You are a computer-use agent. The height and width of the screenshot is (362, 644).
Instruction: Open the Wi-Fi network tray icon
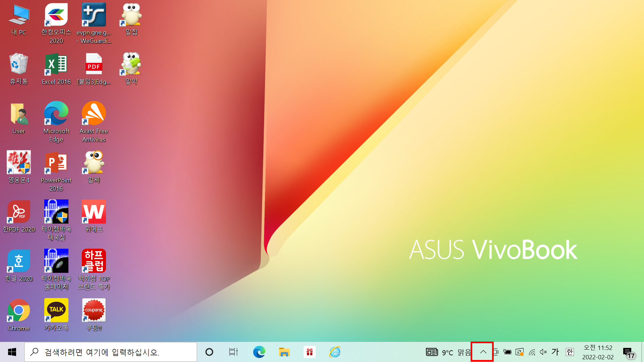532,352
